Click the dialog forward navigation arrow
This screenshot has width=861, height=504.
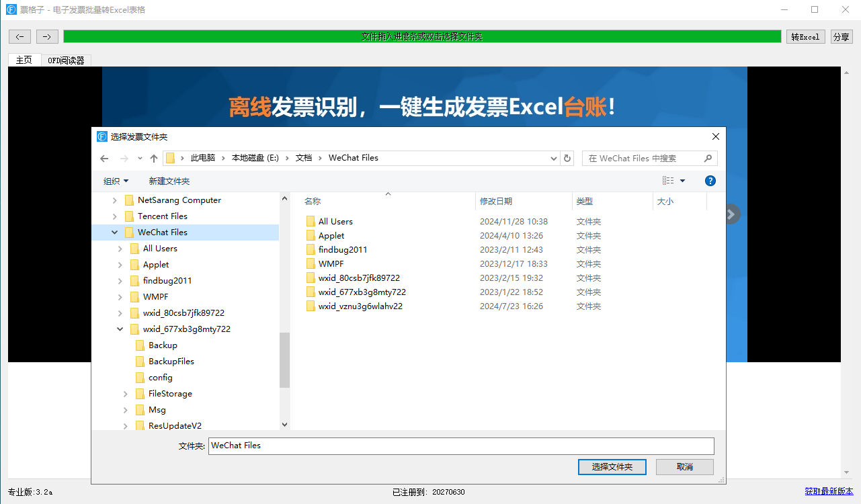click(124, 159)
